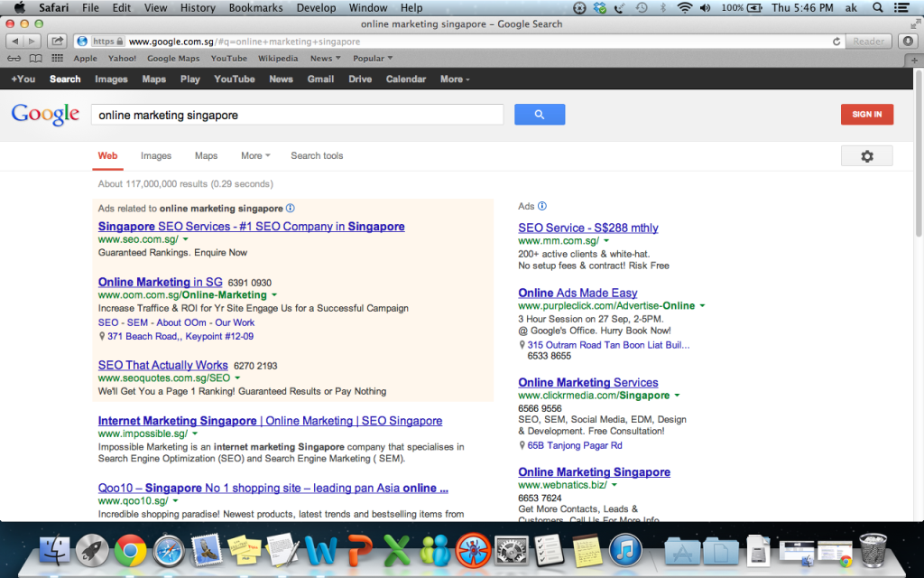The width and height of the screenshot is (924, 578).
Task: Click the Share button in Safari toolbar
Action: pyautogui.click(x=57, y=42)
